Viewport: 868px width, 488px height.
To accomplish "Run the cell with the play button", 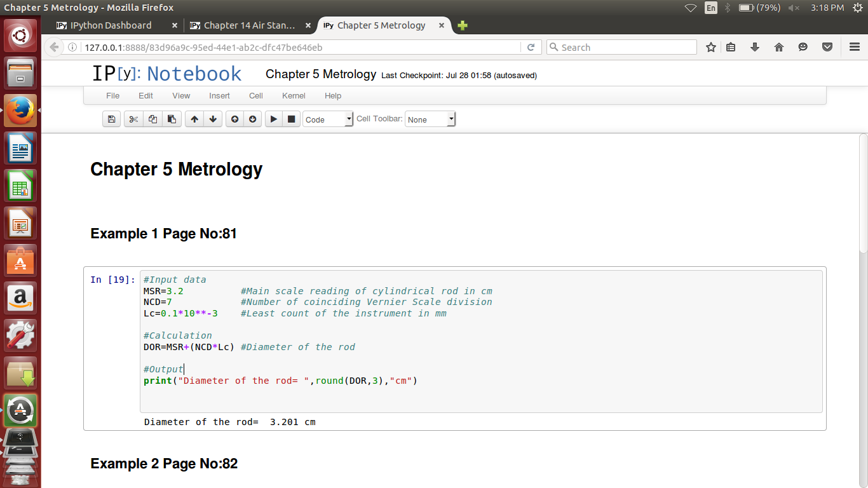I will (x=274, y=119).
